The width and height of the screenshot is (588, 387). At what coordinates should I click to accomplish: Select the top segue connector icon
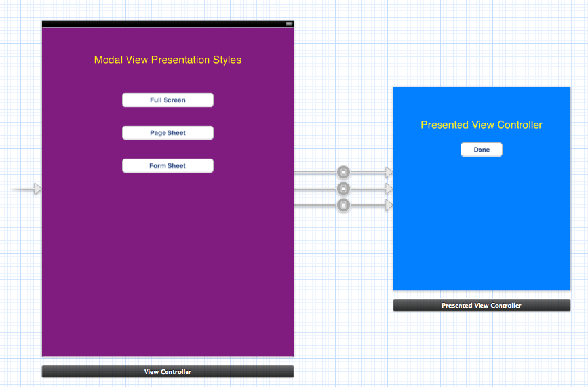pos(343,172)
